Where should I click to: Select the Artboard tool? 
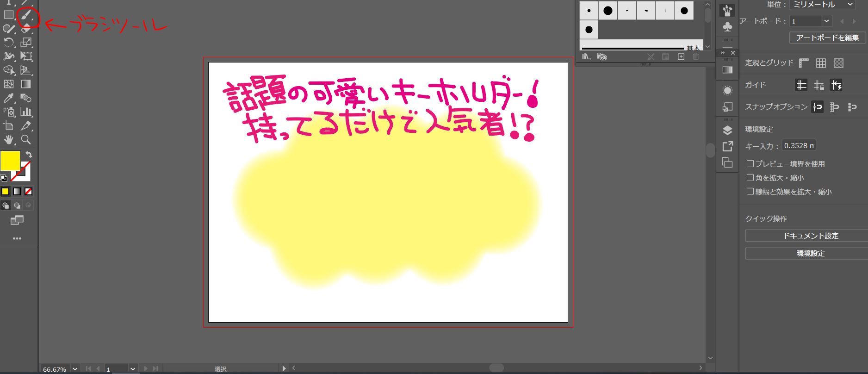tap(9, 126)
